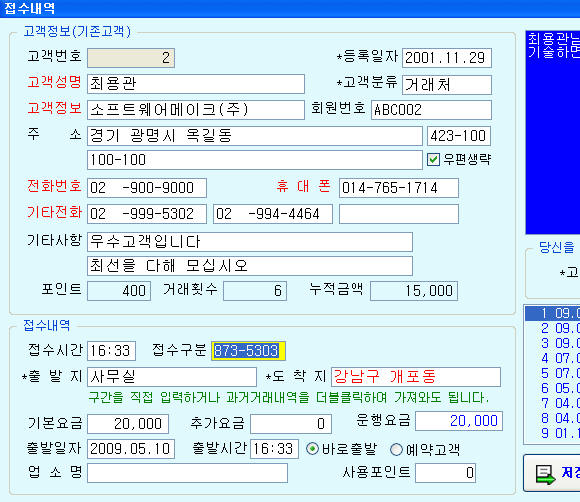Click the 출발지 field containing 사무실
The width and height of the screenshot is (580, 502).
point(172,377)
